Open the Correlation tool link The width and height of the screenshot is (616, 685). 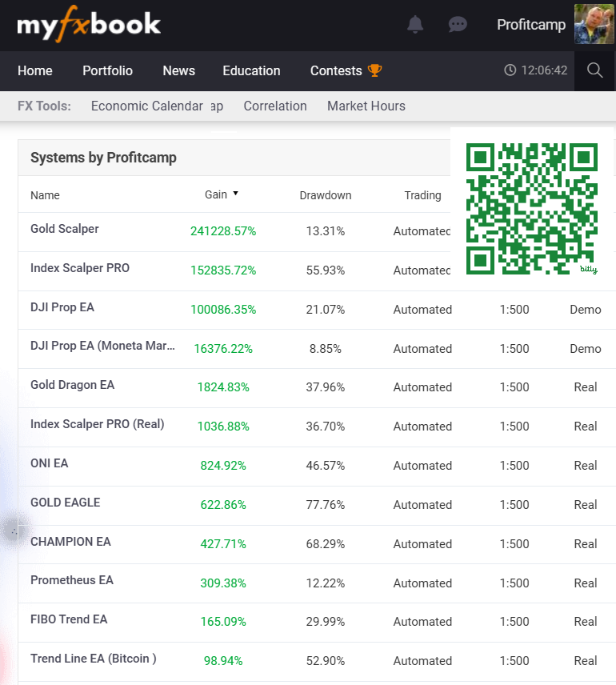pyautogui.click(x=275, y=106)
